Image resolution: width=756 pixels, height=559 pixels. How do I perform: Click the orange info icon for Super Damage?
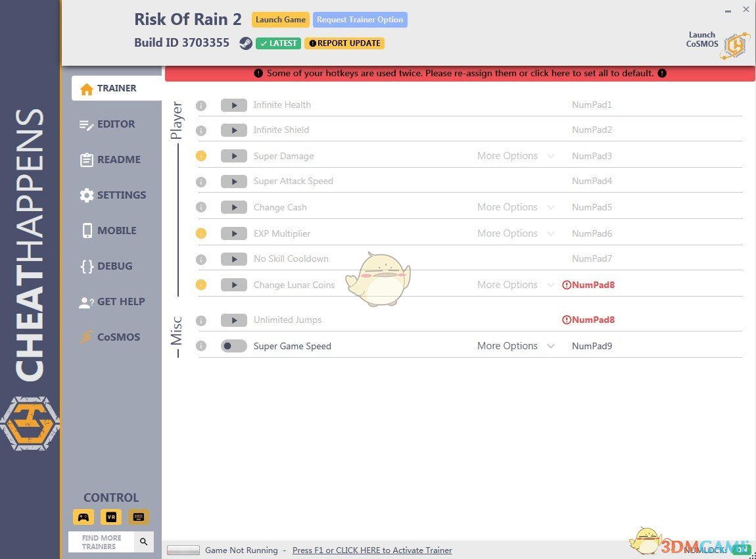pos(201,156)
